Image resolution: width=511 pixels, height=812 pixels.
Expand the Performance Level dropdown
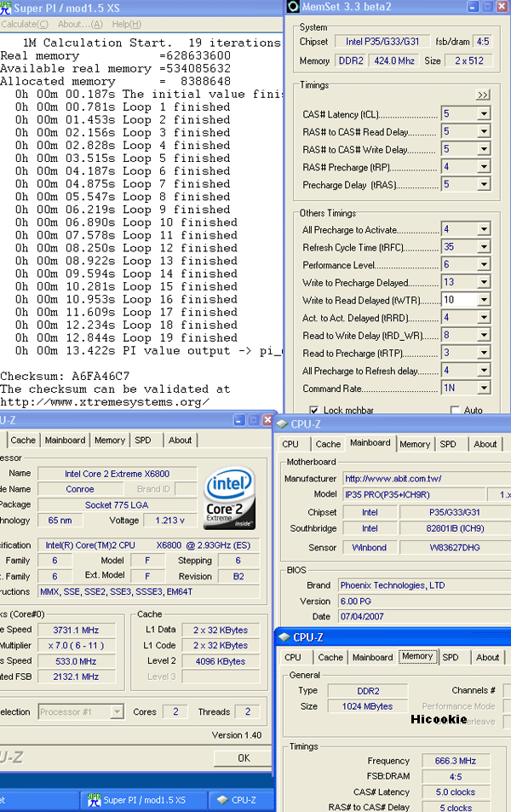484,265
